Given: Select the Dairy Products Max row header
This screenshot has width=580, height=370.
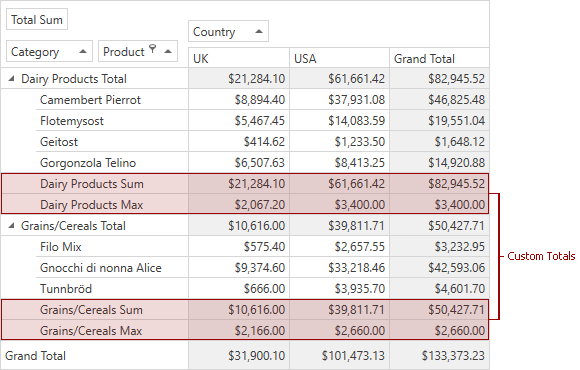Looking at the screenshot, I should pyautogui.click(x=112, y=204).
